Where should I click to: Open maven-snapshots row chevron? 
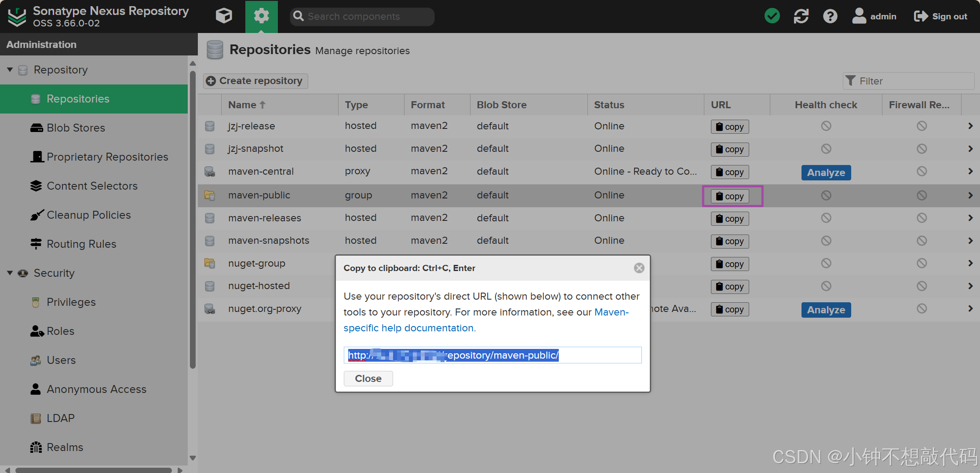coord(970,241)
